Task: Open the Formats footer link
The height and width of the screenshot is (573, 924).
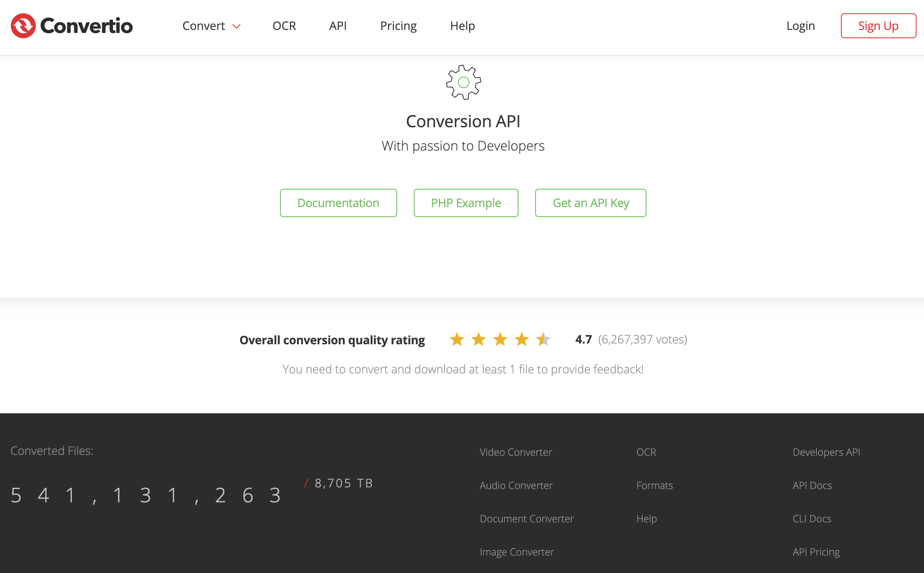Action: point(654,485)
